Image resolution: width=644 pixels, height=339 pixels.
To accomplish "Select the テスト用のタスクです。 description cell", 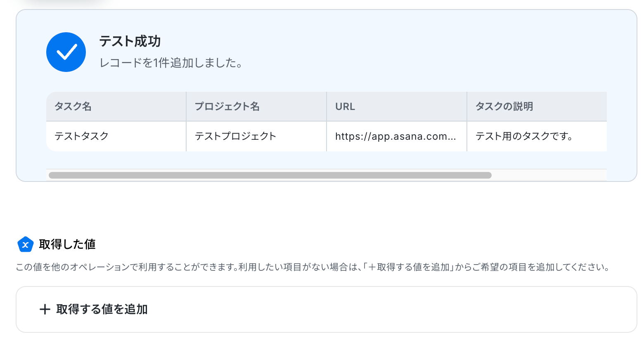I will coord(537,136).
